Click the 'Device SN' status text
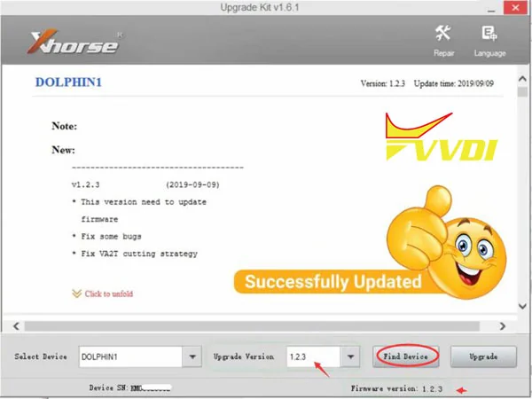This screenshot has height=399, width=532. 130,387
